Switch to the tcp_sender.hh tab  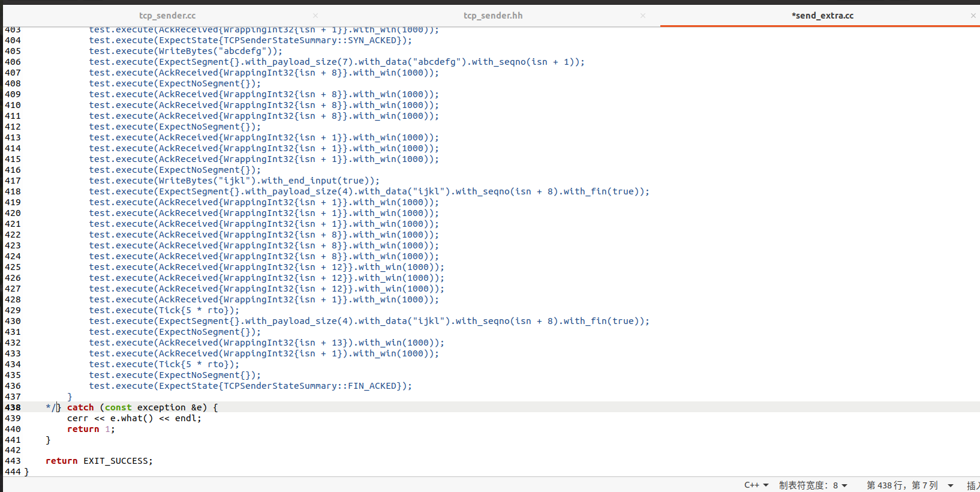[493, 16]
